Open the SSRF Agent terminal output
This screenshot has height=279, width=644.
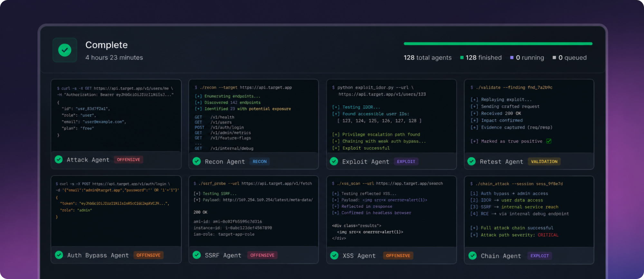click(x=254, y=211)
